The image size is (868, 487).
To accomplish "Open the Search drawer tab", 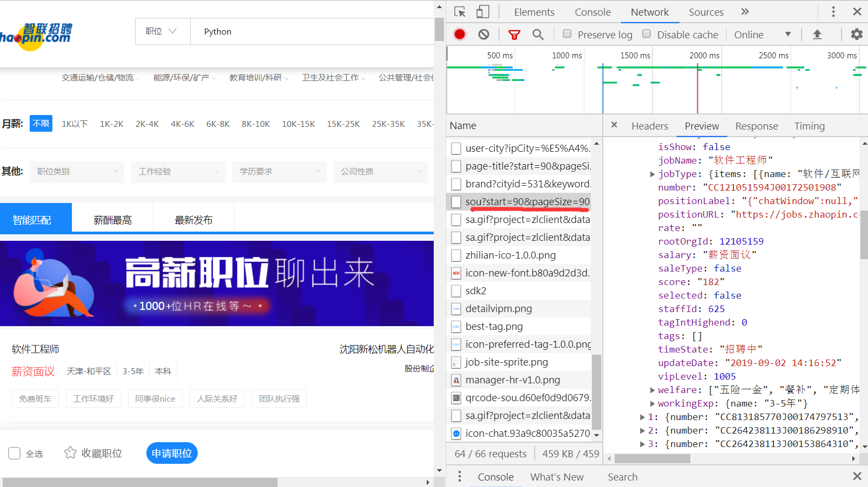I will [x=622, y=477].
